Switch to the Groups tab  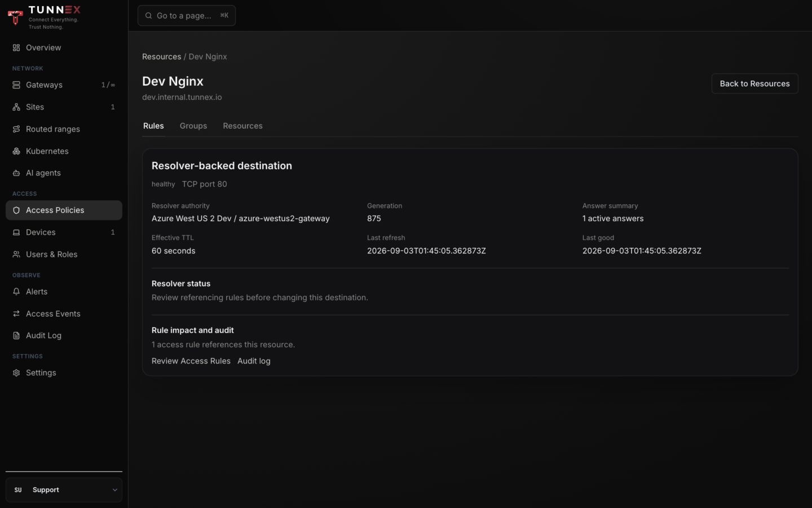pyautogui.click(x=193, y=126)
